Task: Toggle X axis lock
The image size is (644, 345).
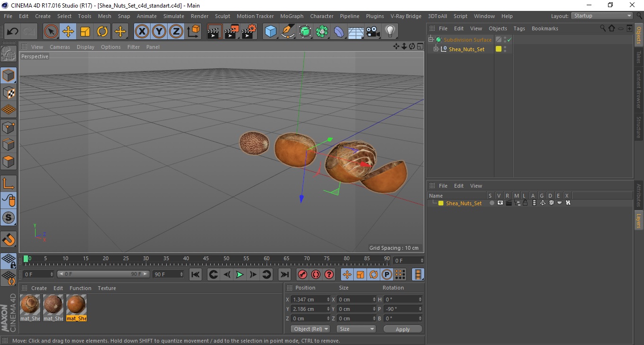Action: point(142,32)
